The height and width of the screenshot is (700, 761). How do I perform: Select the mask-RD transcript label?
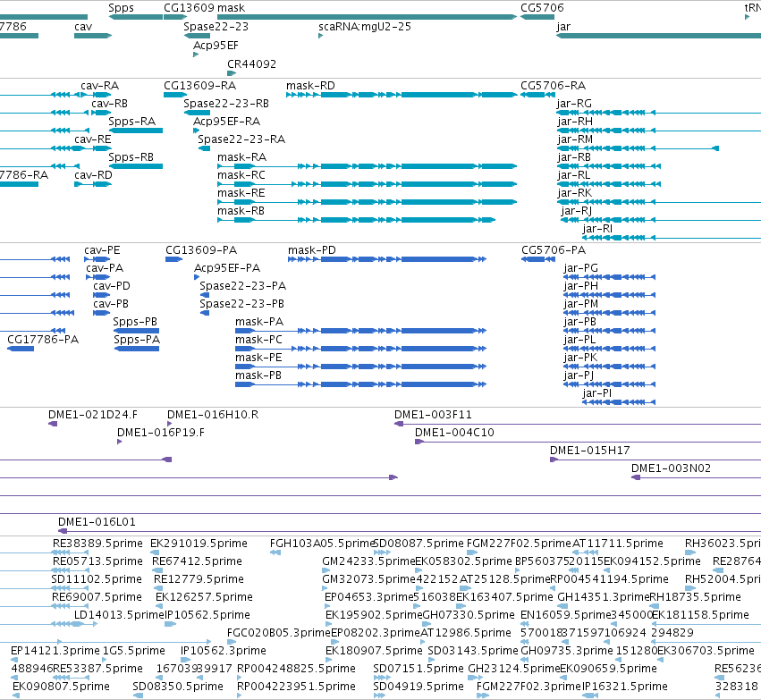[310, 86]
